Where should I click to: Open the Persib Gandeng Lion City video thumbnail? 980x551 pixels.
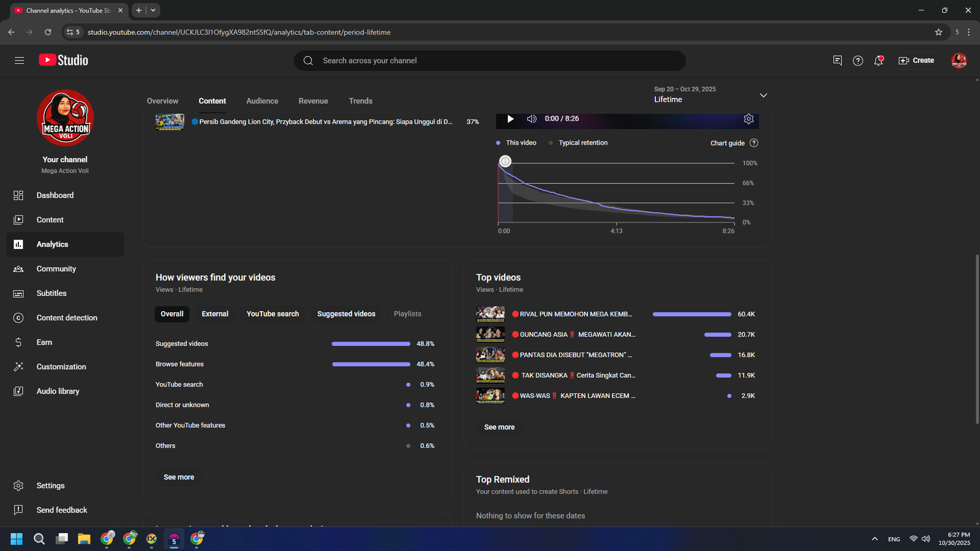pos(170,122)
